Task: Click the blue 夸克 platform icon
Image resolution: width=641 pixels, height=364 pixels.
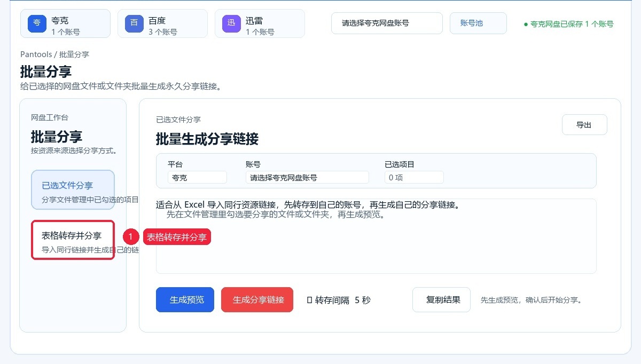Action: pos(37,23)
